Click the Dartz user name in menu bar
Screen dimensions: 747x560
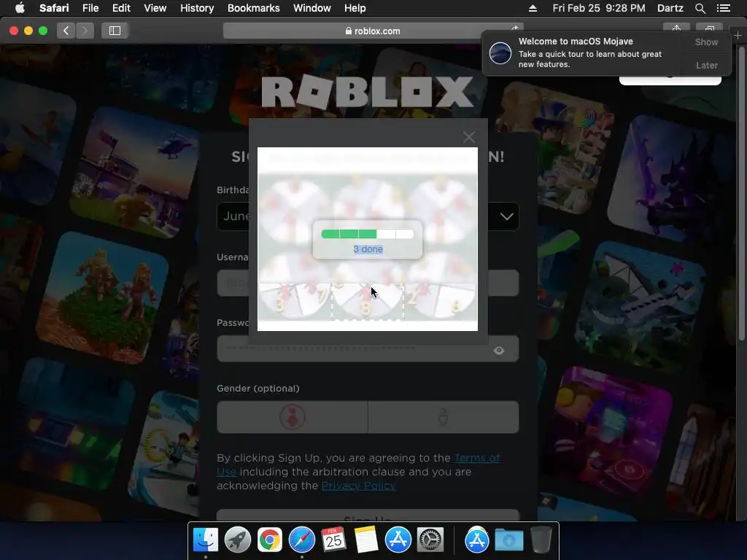tap(670, 8)
